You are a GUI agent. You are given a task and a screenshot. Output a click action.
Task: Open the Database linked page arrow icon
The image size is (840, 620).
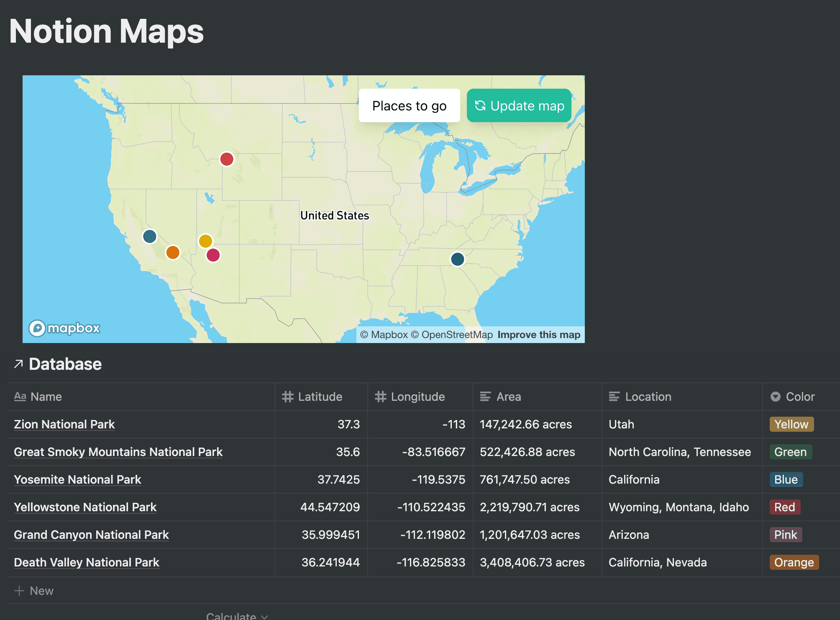coord(18,364)
